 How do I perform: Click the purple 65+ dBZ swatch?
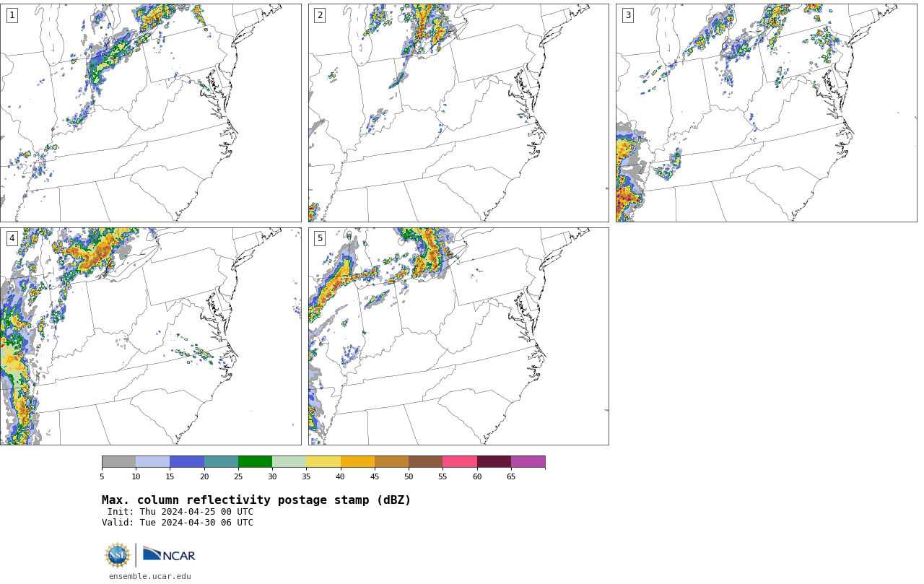[528, 462]
